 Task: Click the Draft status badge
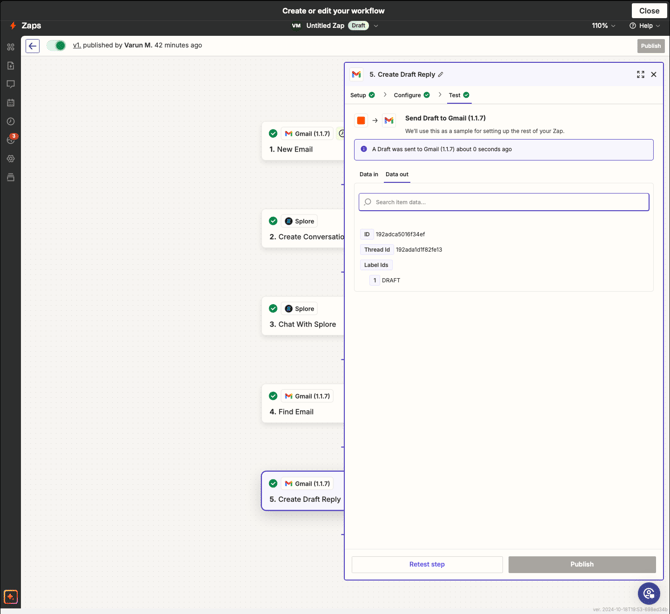click(358, 26)
